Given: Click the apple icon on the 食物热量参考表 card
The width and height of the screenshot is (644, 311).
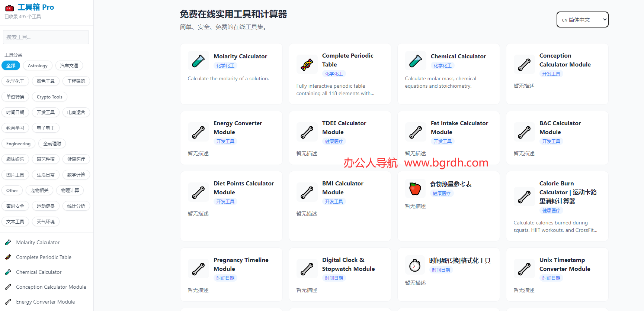Looking at the screenshot, I should (x=415, y=189).
